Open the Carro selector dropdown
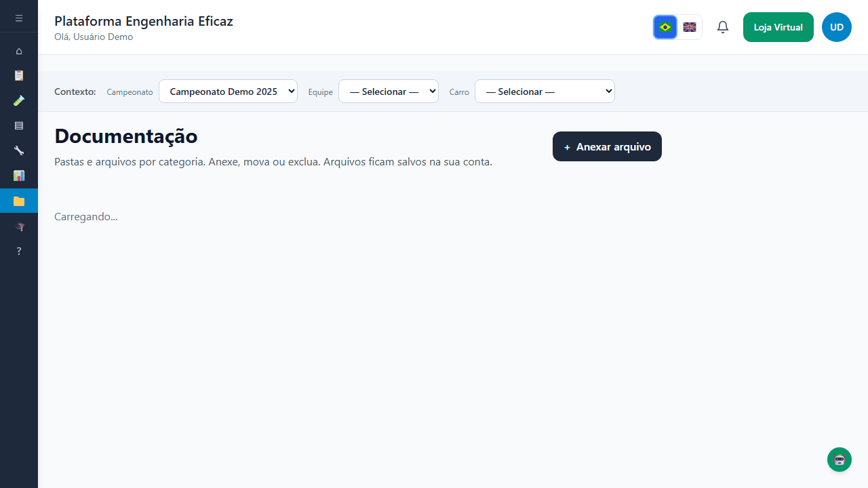Image resolution: width=868 pixels, height=488 pixels. (545, 91)
